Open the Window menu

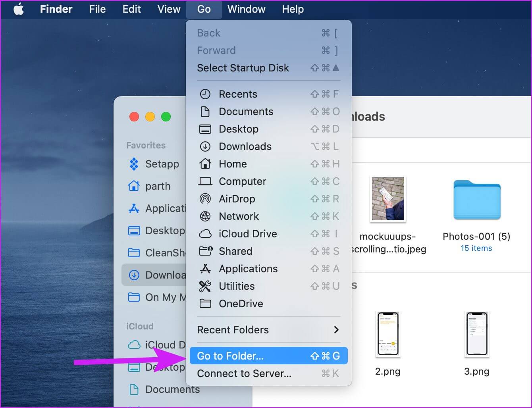click(x=246, y=9)
